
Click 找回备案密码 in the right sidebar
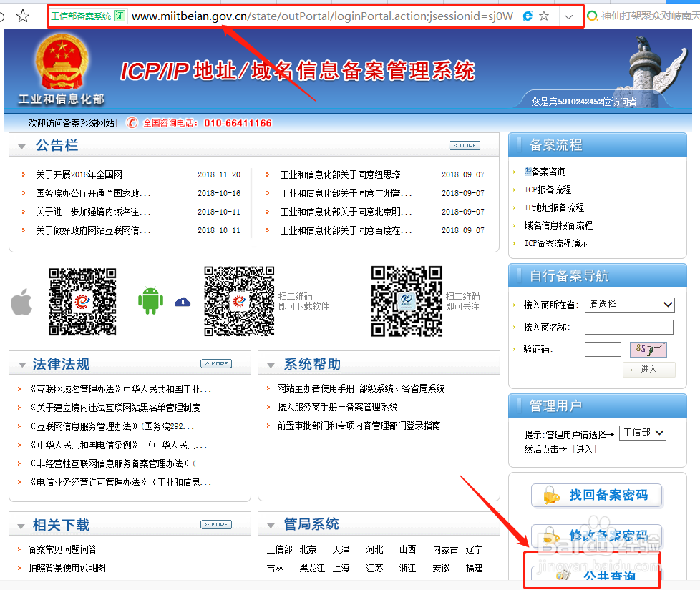coord(596,495)
